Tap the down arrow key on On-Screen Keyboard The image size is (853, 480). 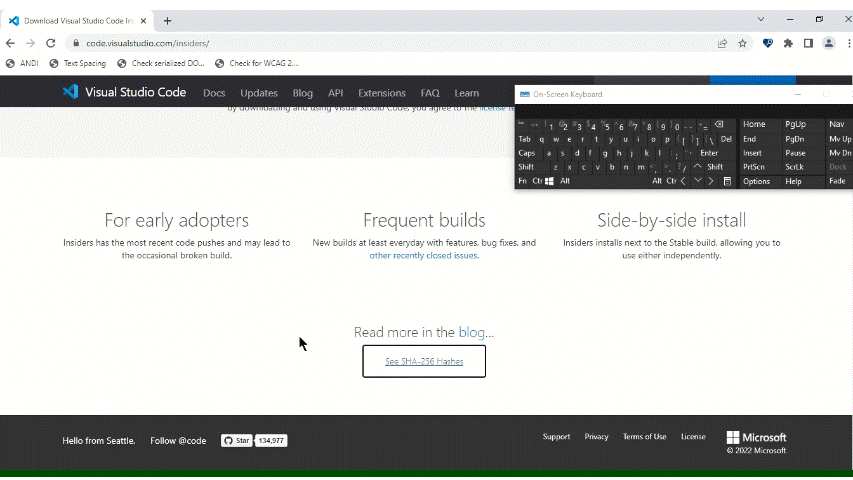click(697, 181)
